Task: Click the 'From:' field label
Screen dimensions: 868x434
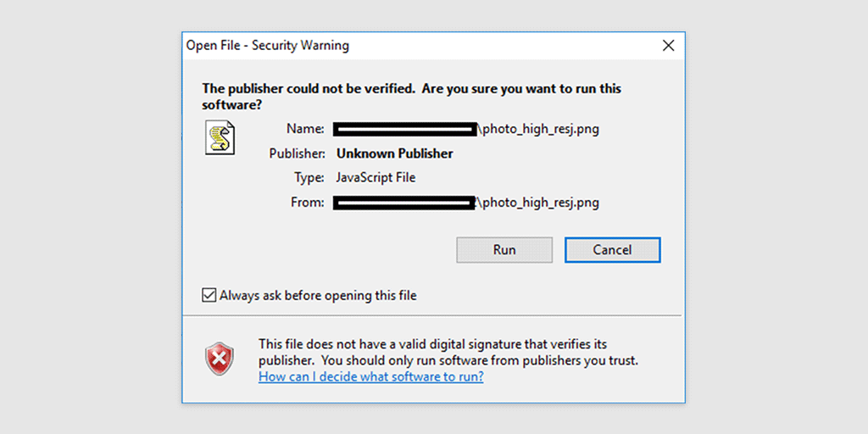Action: point(308,203)
